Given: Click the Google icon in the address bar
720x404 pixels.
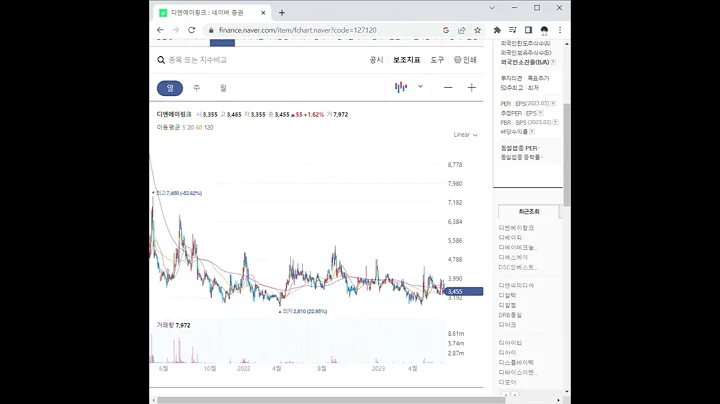Looking at the screenshot, I should coord(446,30).
